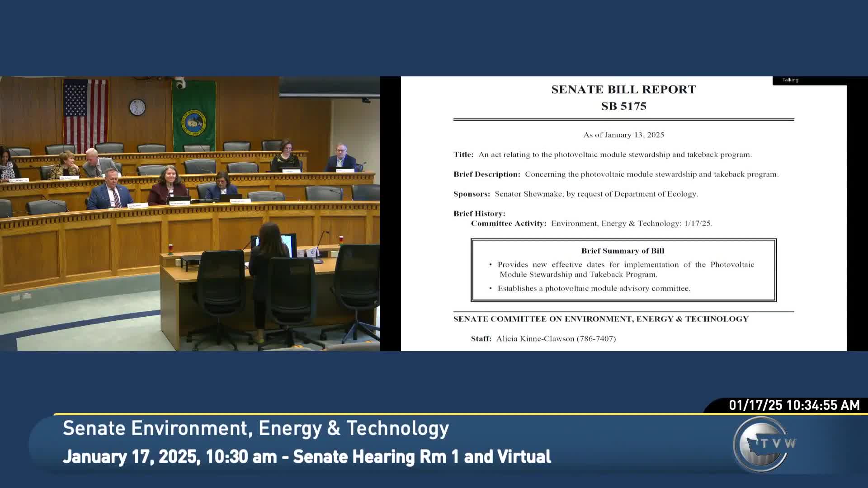
Task: Click the 'Sponsors:' line naming Senator Shewmake
Action: [x=576, y=194]
